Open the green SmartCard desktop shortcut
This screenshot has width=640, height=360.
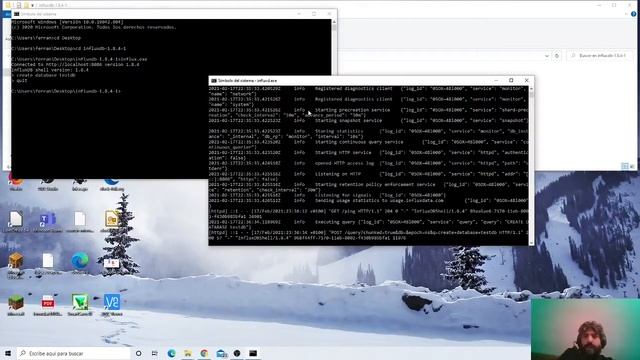point(80,305)
